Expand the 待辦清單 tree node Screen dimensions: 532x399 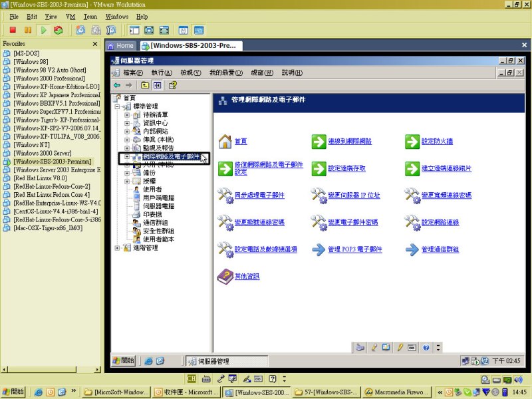pyautogui.click(x=127, y=114)
